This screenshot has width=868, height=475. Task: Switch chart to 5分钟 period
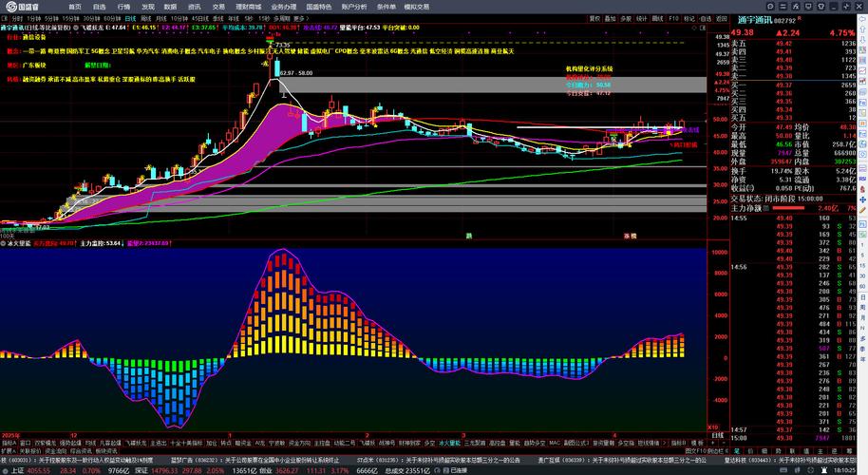[x=51, y=18]
